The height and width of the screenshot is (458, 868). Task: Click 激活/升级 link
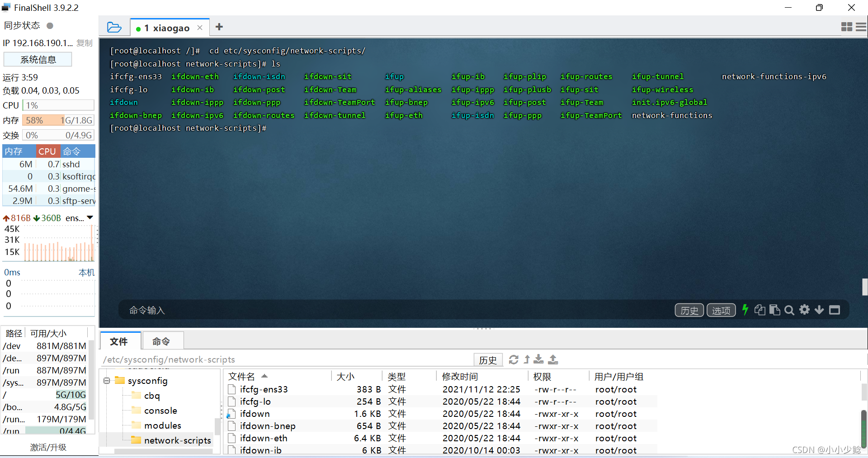pyautogui.click(x=48, y=447)
